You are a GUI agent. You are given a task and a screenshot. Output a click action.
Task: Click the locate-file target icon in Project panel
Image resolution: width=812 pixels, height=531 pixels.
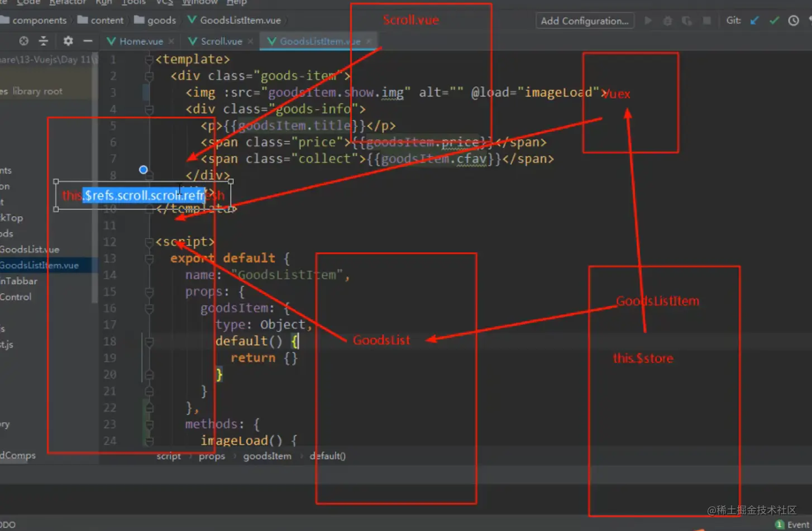pyautogui.click(x=23, y=41)
